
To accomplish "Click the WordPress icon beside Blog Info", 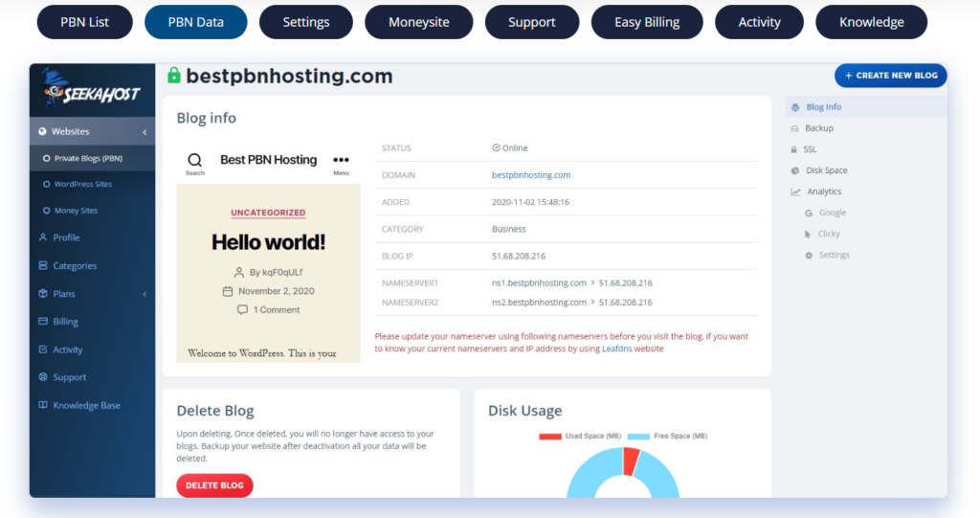I will (795, 107).
